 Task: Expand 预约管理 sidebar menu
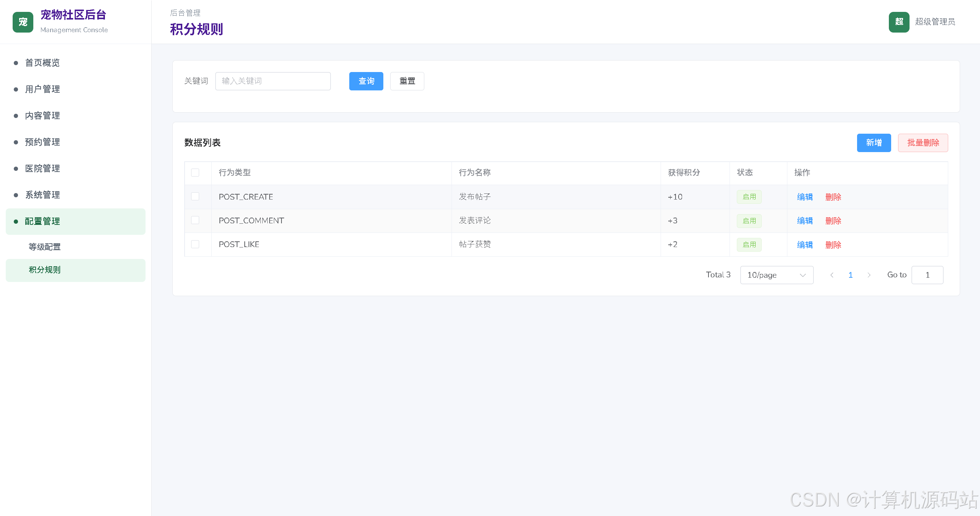[x=75, y=142]
